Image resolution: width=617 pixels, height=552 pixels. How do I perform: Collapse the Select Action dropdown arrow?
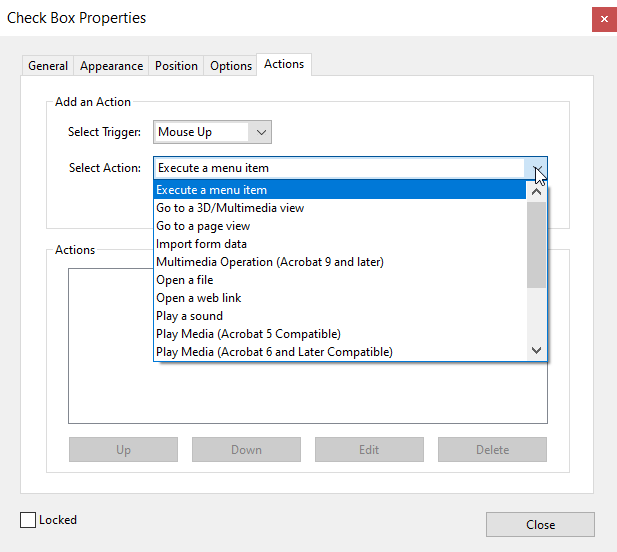(x=537, y=168)
